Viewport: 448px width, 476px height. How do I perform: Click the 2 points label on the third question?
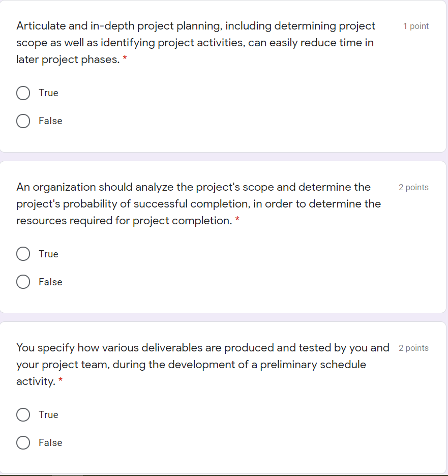(413, 348)
